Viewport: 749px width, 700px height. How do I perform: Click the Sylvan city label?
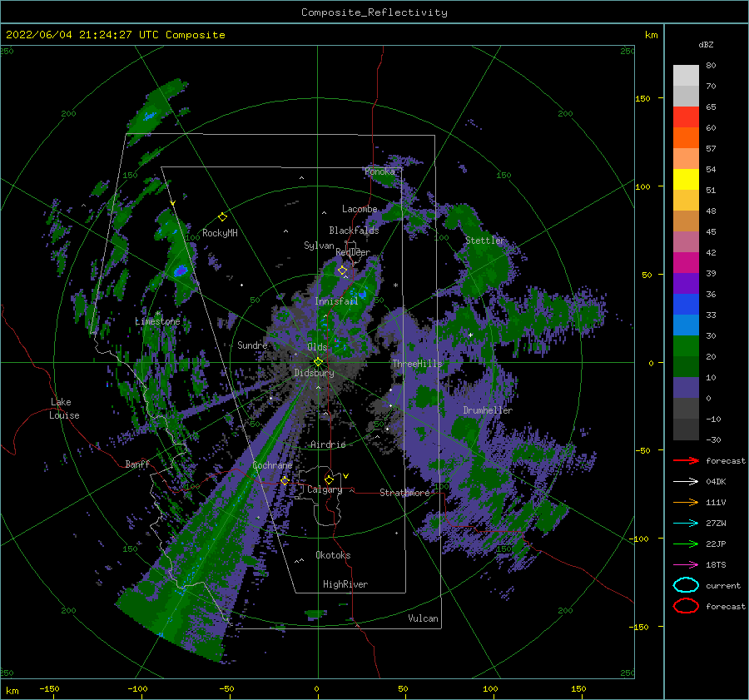(x=319, y=246)
